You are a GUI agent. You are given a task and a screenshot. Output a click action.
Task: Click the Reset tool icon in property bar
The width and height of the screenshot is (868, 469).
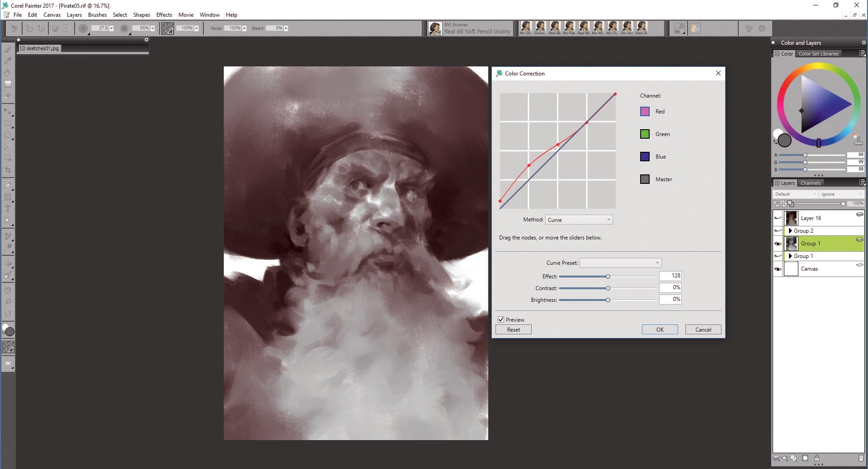tap(14, 28)
